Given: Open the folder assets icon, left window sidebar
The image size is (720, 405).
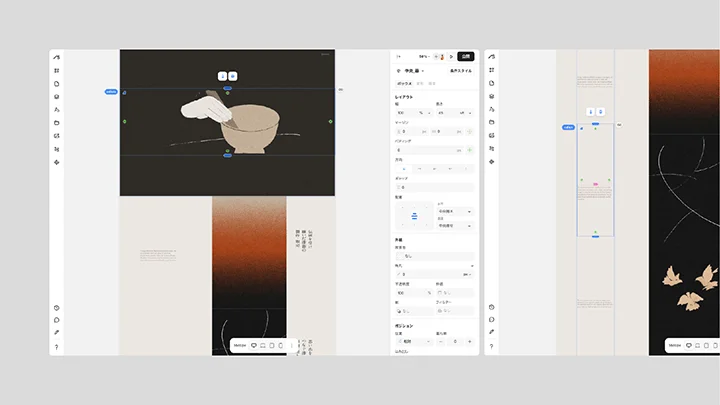Looking at the screenshot, I should coord(56,123).
